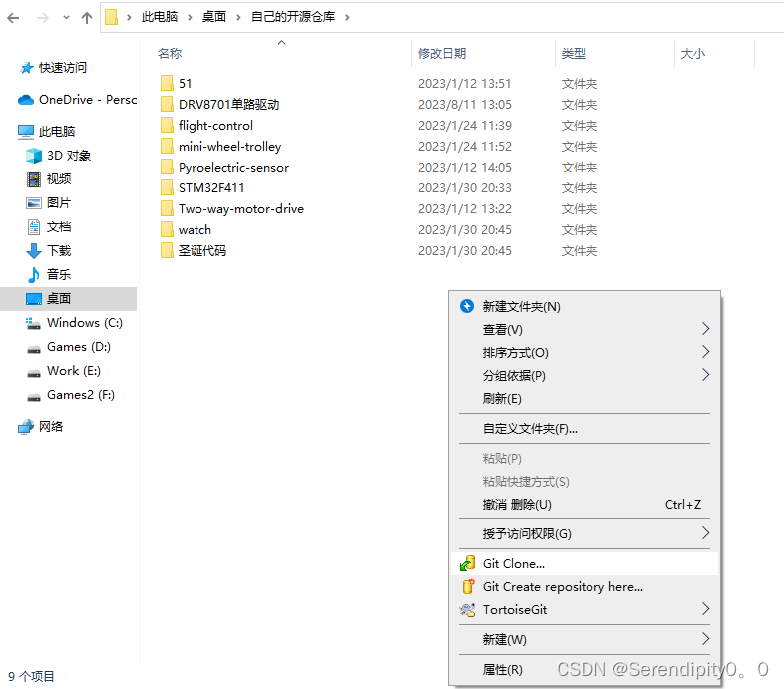The image size is (784, 689).
Task: Click 文件夹 type in the watch row
Action: tap(579, 230)
